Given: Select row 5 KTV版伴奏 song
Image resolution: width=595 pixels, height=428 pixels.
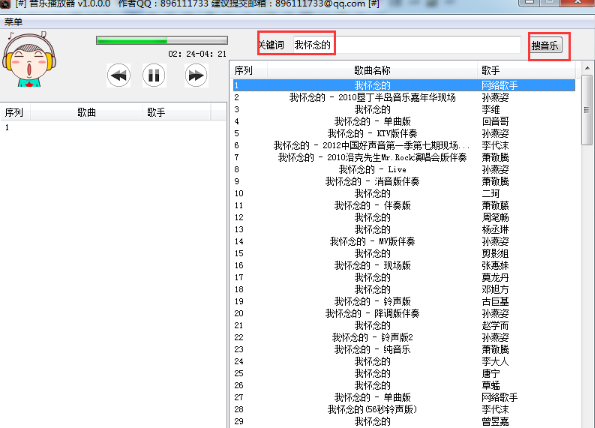Looking at the screenshot, I should [x=404, y=134].
